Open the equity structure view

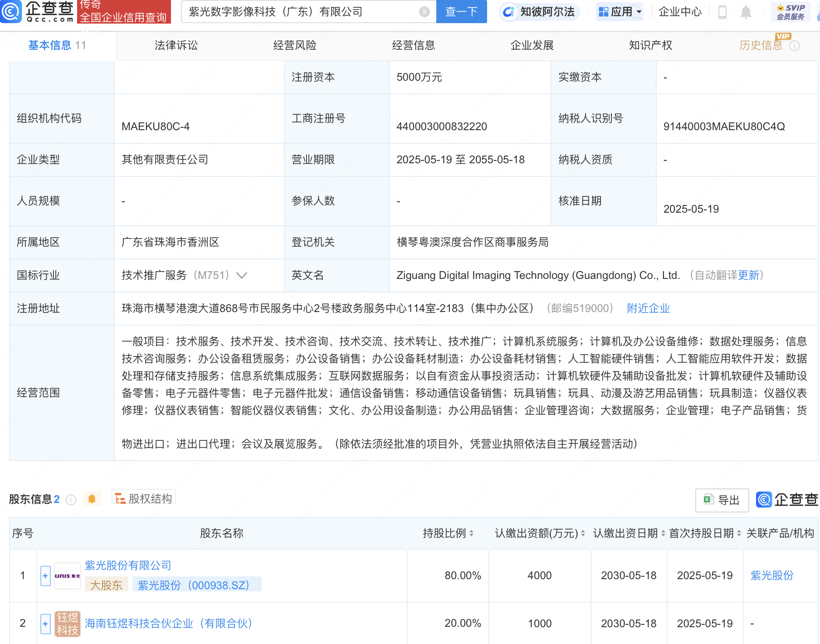pos(144,498)
